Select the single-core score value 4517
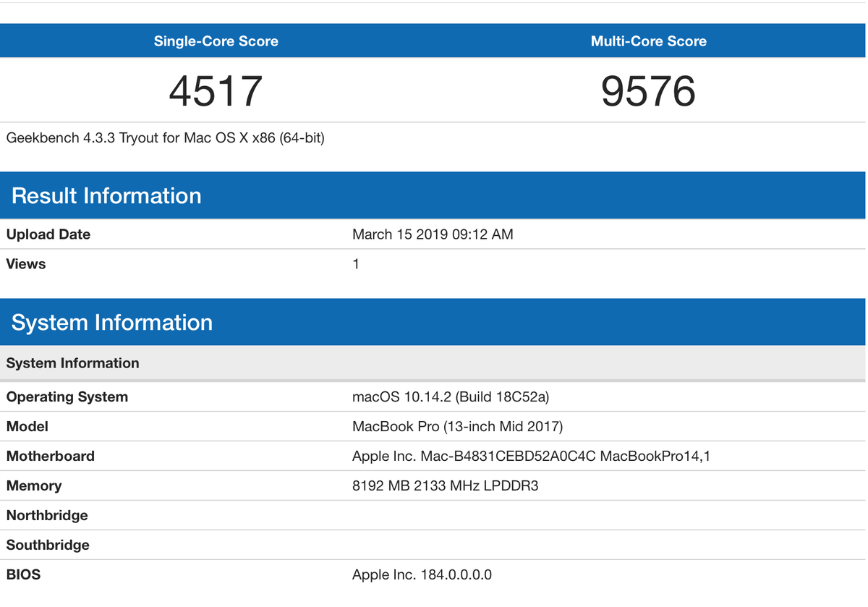Image resolution: width=868 pixels, height=607 pixels. pos(216,91)
